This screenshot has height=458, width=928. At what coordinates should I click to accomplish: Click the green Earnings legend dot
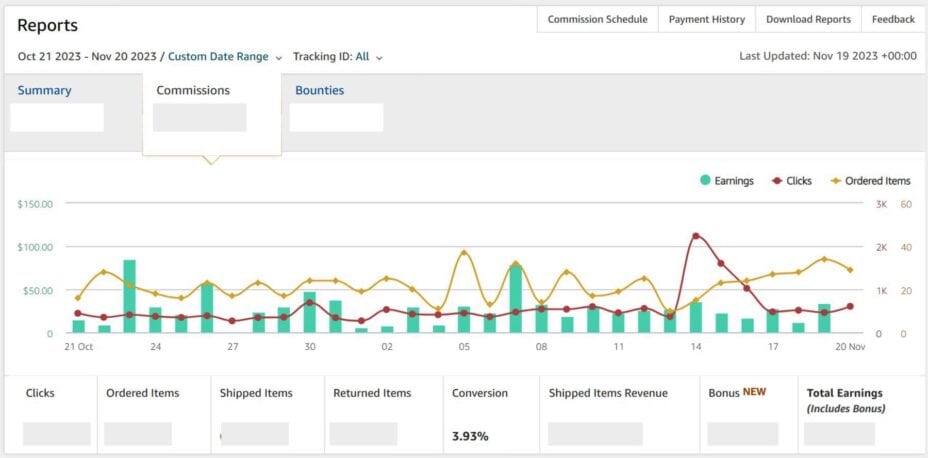click(x=705, y=181)
